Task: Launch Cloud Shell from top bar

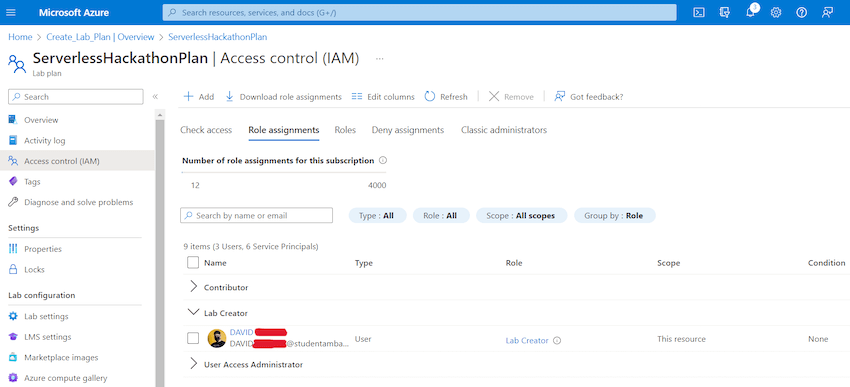Action: click(699, 12)
